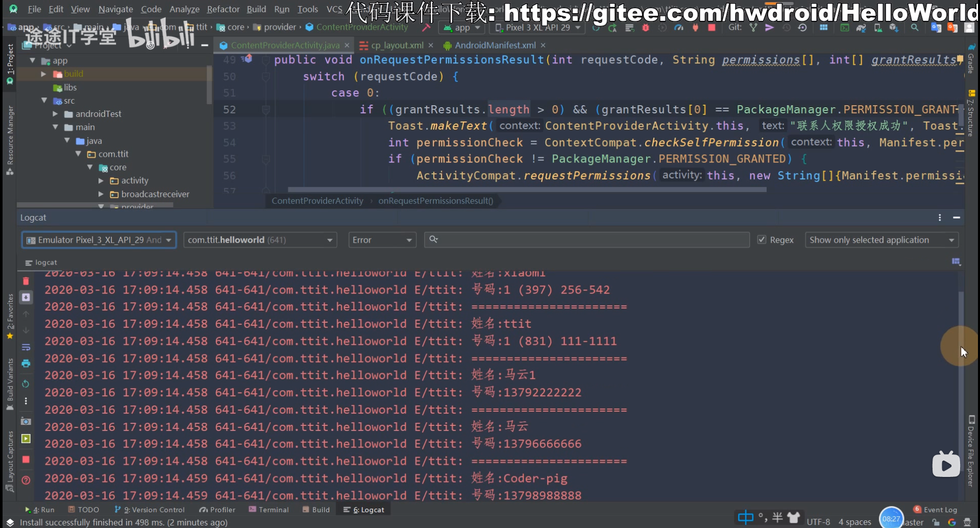Collapse the src folder
This screenshot has height=528, width=980.
point(44,101)
